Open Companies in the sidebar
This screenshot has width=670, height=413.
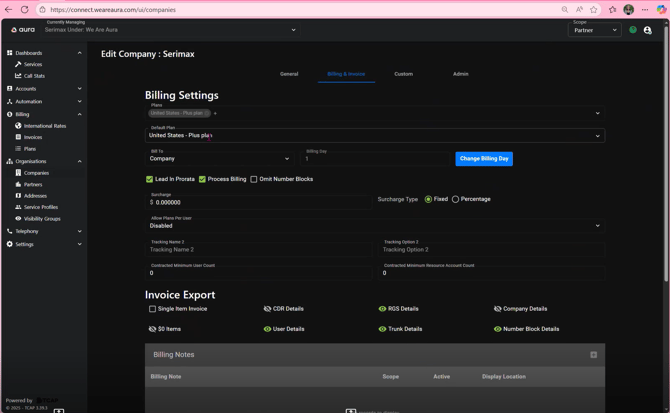click(36, 173)
